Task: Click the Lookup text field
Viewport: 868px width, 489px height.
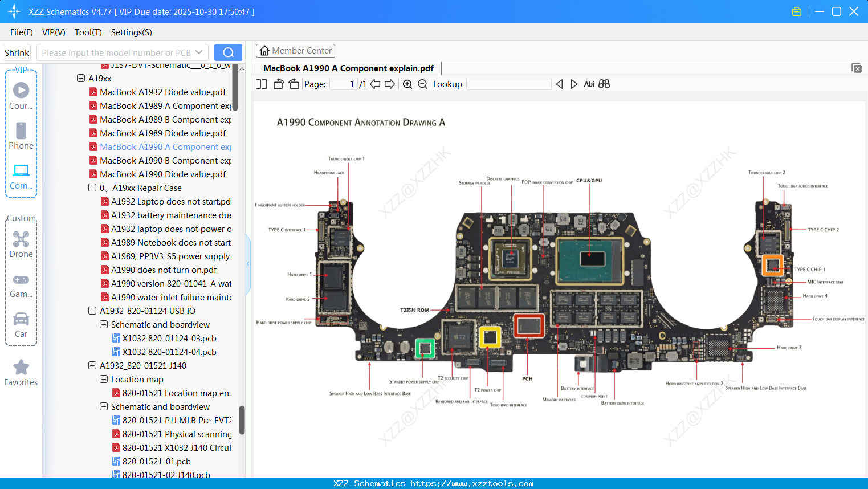Action: (x=508, y=84)
